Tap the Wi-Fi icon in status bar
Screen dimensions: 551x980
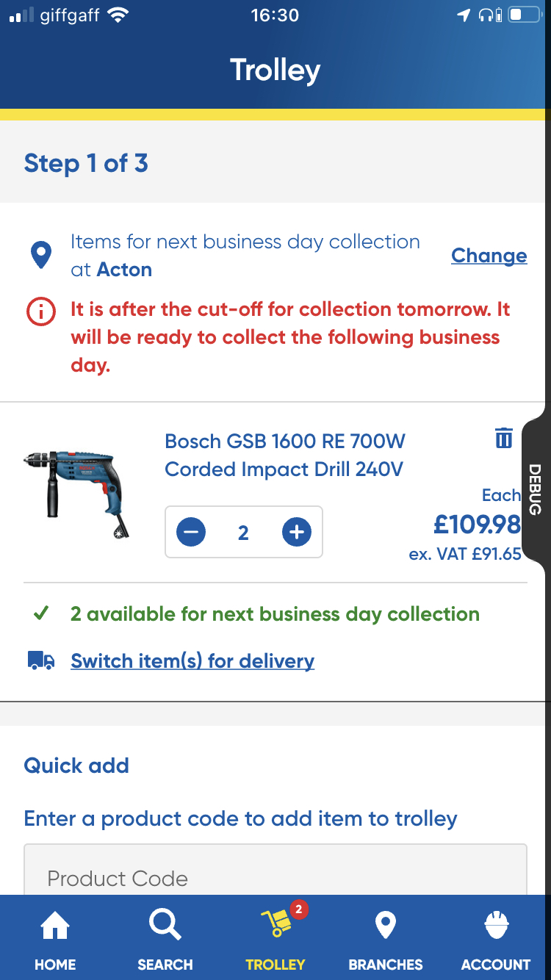tap(116, 15)
